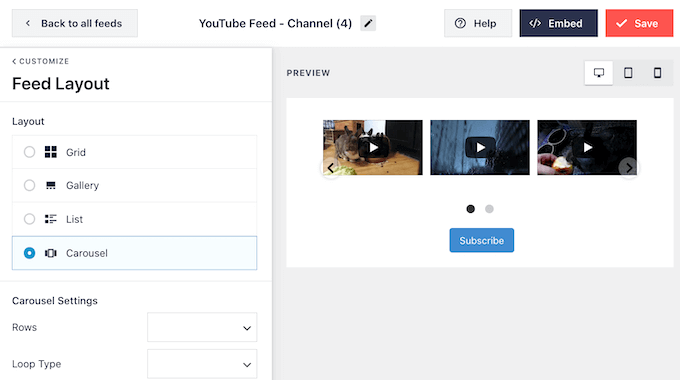Click the Save checkmark icon

point(621,23)
